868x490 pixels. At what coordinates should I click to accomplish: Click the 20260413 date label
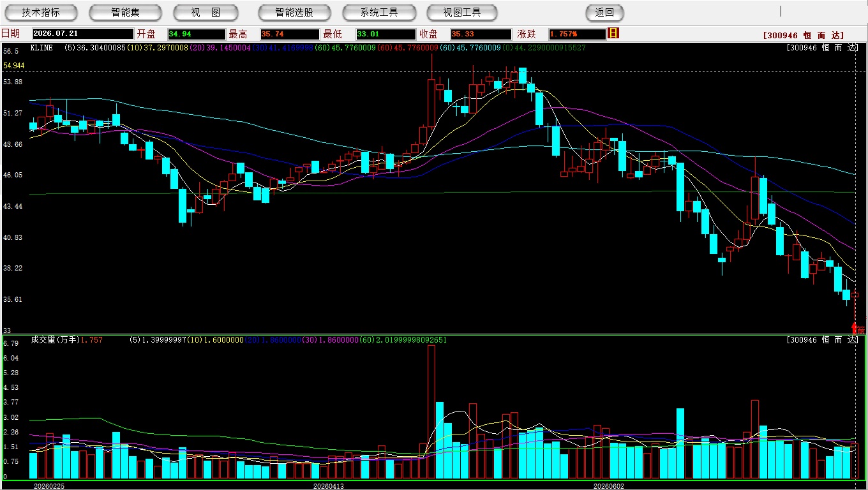pyautogui.click(x=328, y=486)
